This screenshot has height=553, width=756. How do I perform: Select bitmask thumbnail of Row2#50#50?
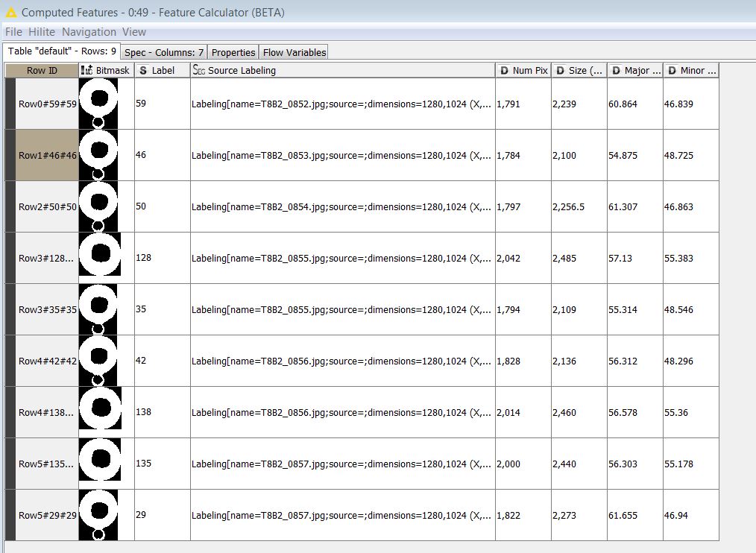[98, 206]
